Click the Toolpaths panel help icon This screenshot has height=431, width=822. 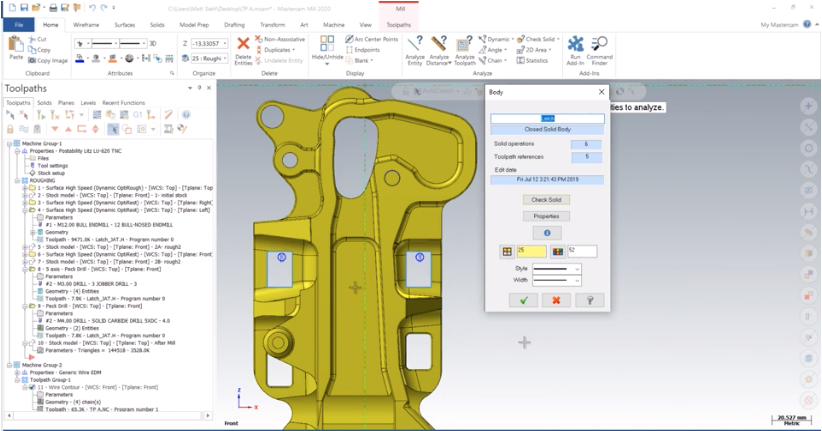pyautogui.click(x=186, y=114)
